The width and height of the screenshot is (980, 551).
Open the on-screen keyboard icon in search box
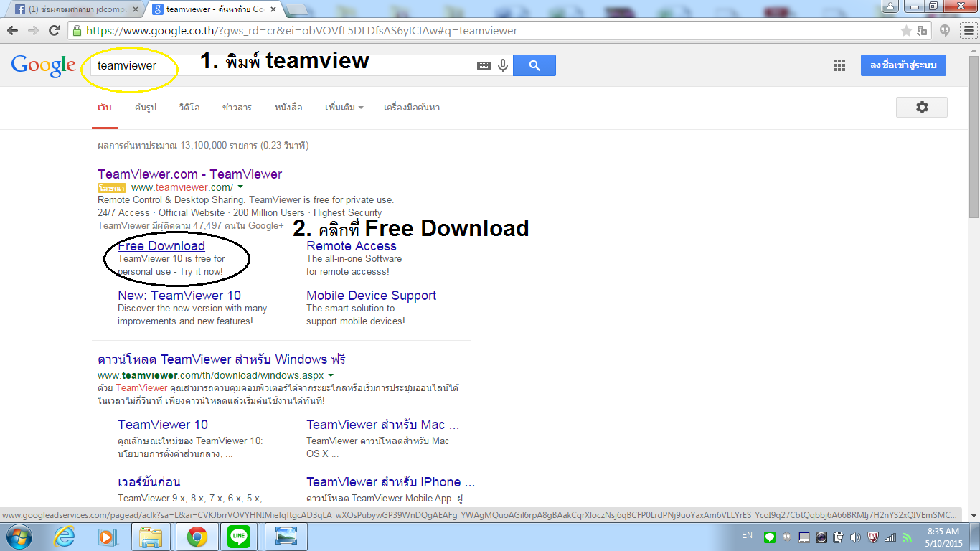(484, 65)
